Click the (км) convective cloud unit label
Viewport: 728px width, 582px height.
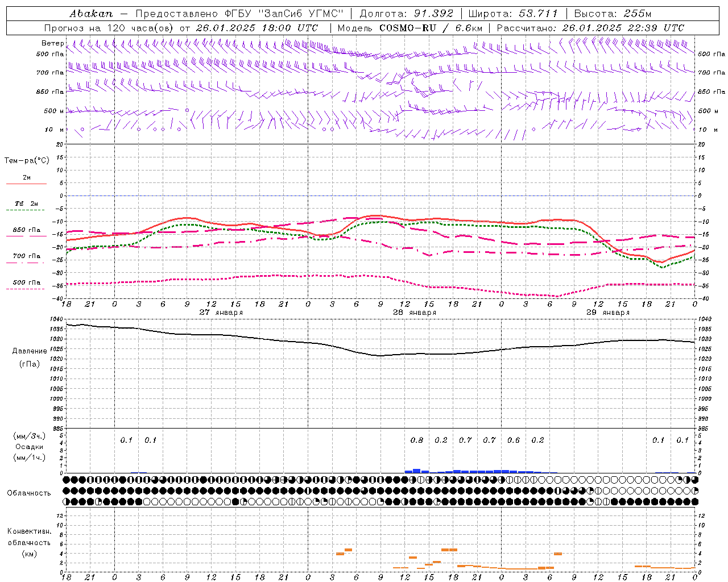[30, 554]
